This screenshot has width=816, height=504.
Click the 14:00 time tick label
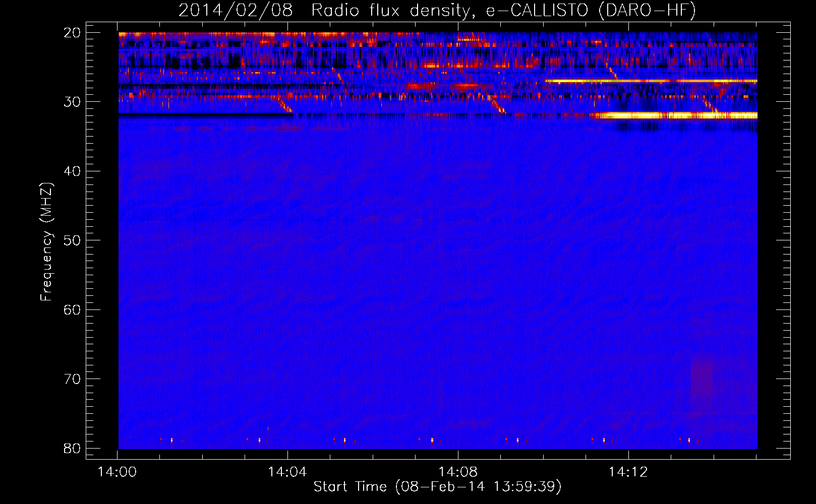(x=117, y=472)
